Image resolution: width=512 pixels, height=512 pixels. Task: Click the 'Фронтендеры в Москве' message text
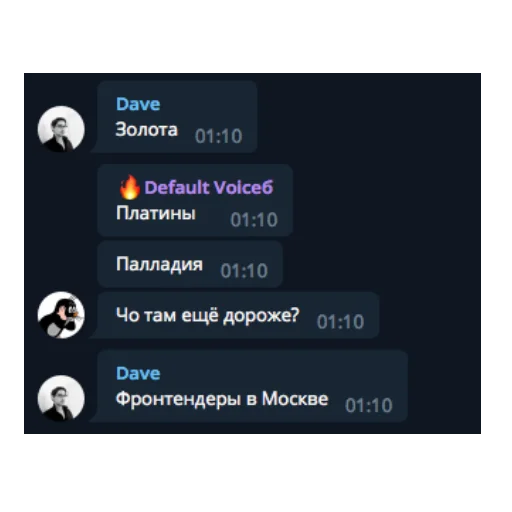click(x=222, y=399)
